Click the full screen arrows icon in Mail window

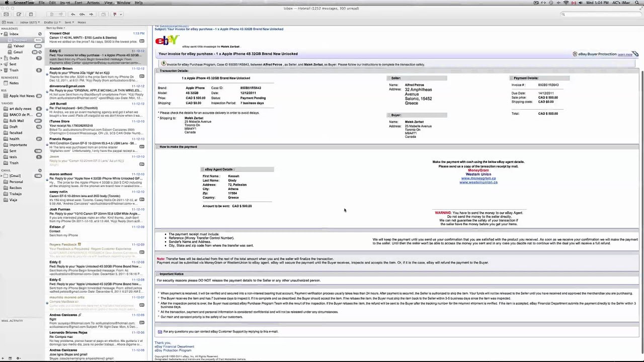pyautogui.click(x=640, y=8)
